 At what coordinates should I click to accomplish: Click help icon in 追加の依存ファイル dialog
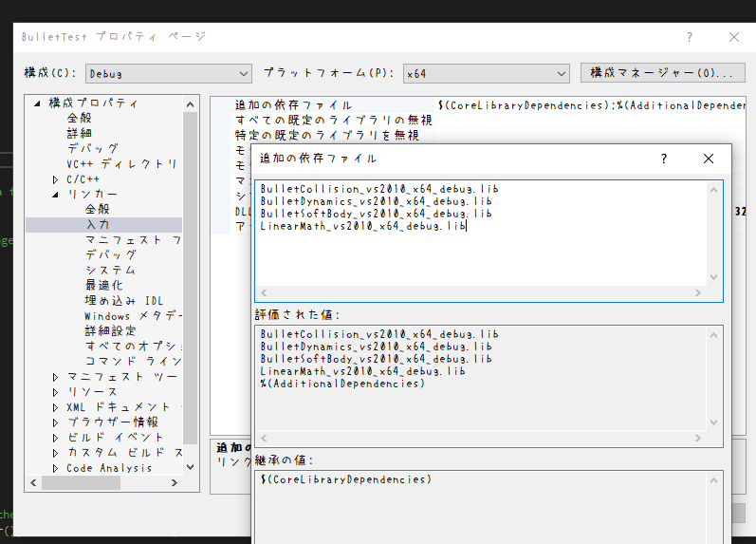[x=664, y=159]
